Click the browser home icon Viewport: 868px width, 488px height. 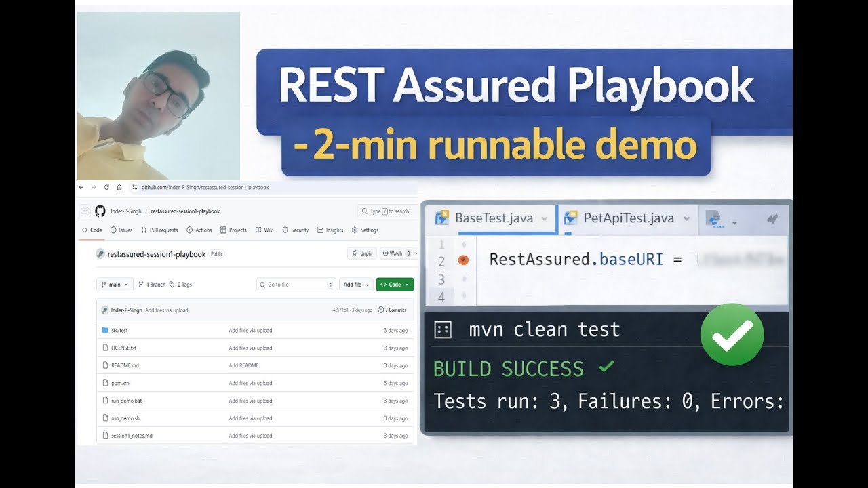pos(119,187)
